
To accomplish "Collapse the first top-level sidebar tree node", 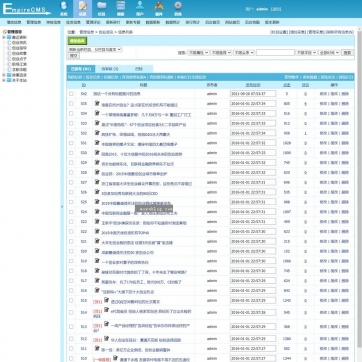I will click(4, 37).
